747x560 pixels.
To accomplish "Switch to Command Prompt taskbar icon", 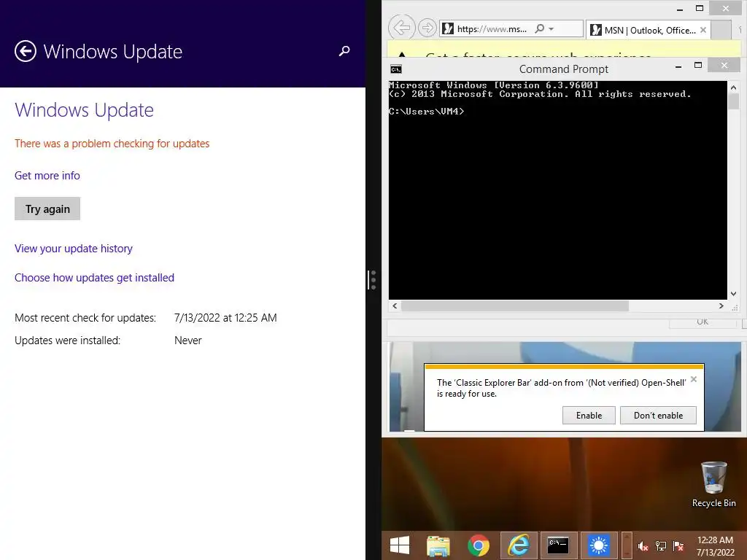I will click(558, 545).
